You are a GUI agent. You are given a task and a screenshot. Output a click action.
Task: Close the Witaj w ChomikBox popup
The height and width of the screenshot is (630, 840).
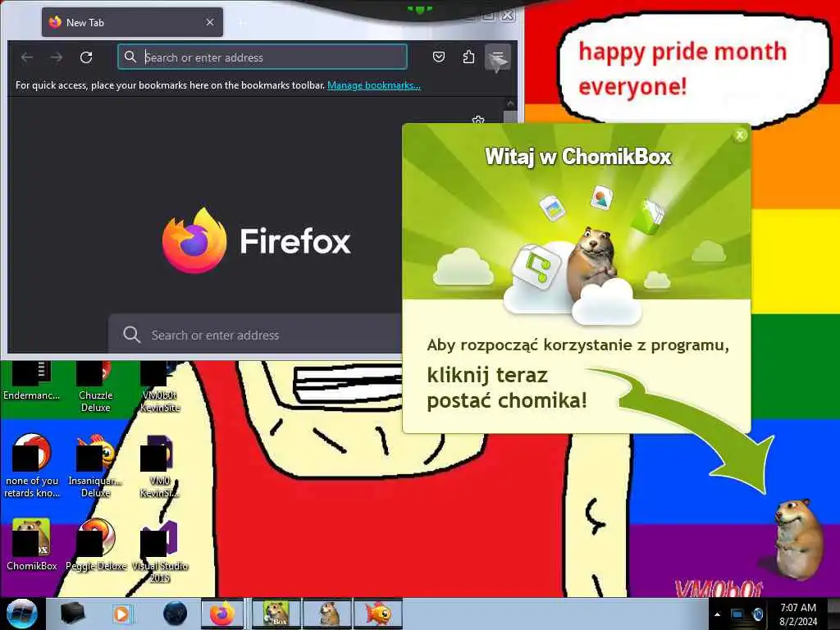tap(740, 135)
